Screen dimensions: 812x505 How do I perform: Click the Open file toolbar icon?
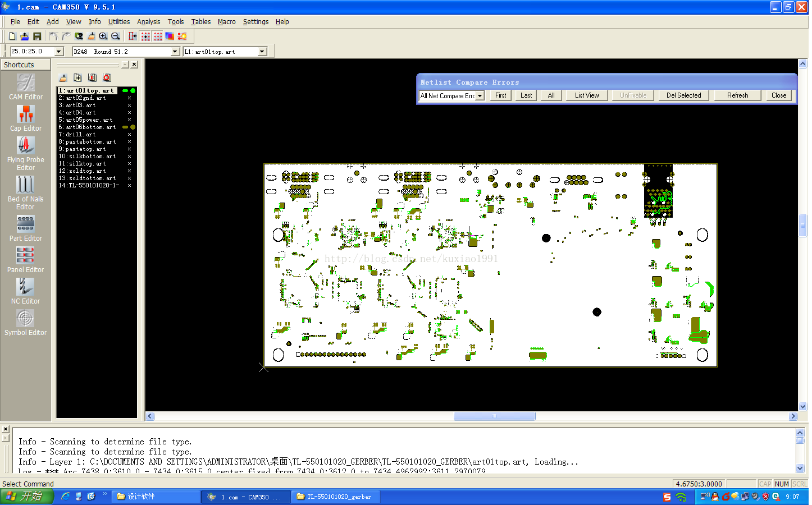[25, 36]
